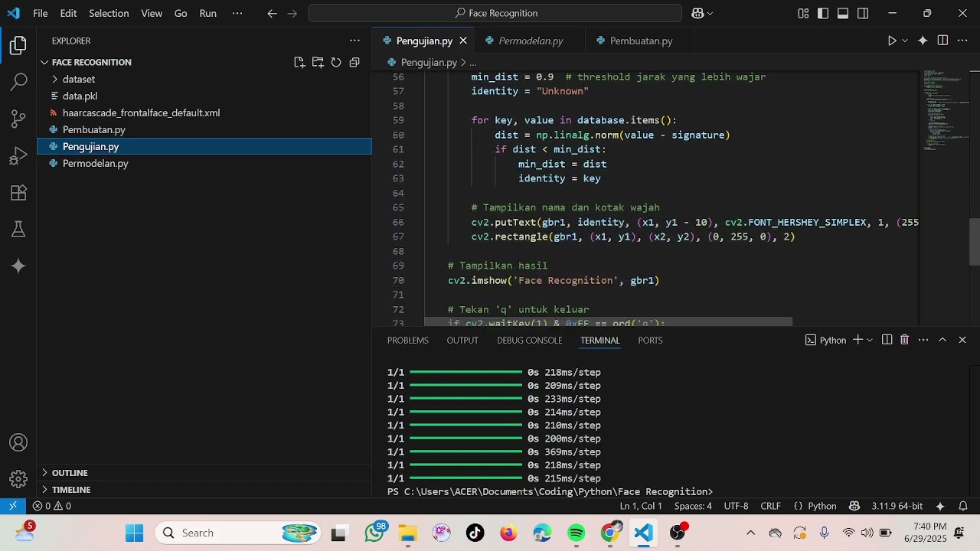Open Explorer views and more actions menu
Viewport: 980px width, 551px height.
tap(354, 41)
